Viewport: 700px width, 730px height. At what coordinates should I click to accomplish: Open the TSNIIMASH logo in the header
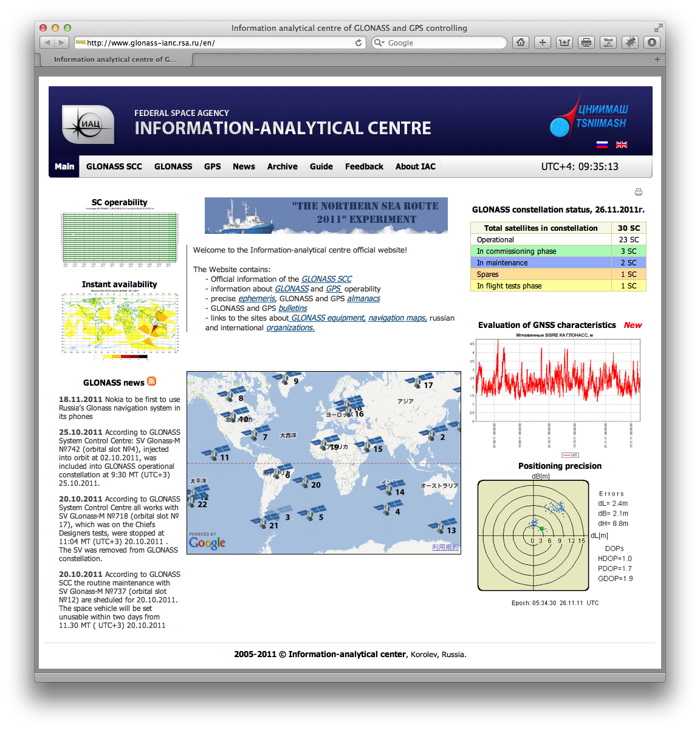point(589,117)
